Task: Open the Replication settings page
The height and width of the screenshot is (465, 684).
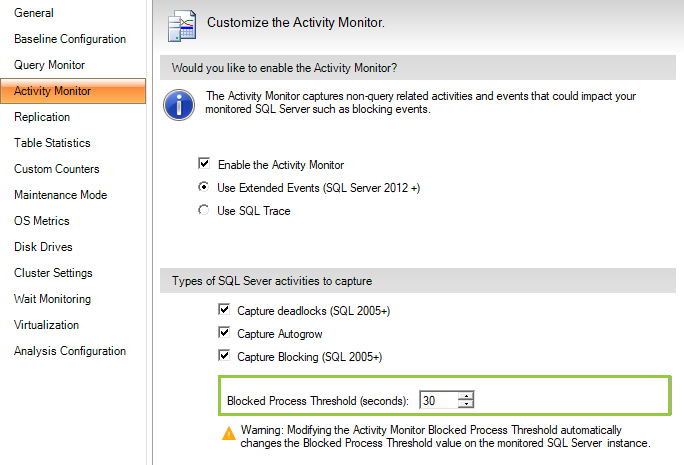Action: 42,117
